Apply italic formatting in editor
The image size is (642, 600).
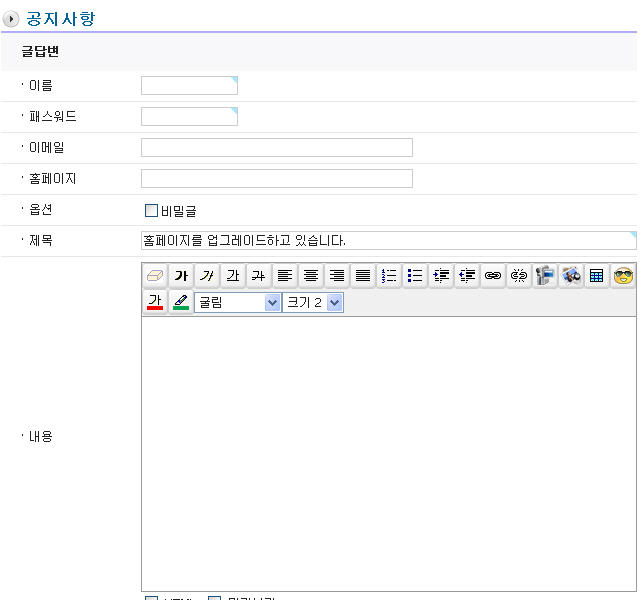pos(207,276)
